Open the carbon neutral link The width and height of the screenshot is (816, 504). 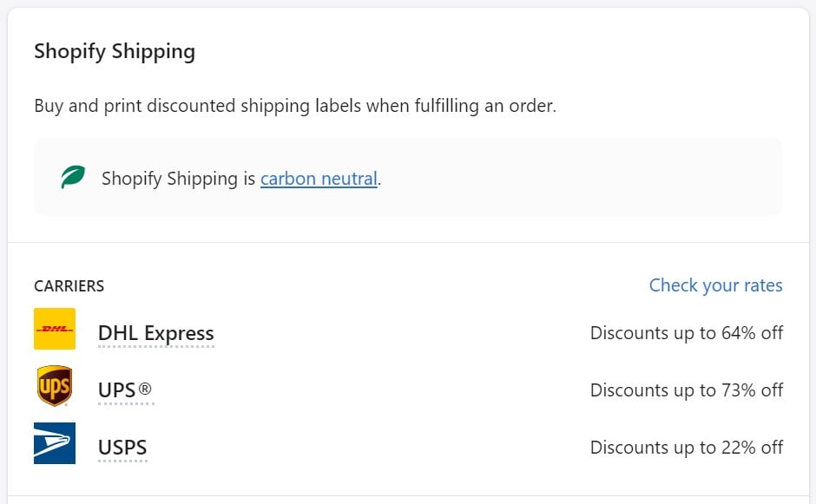pyautogui.click(x=319, y=179)
